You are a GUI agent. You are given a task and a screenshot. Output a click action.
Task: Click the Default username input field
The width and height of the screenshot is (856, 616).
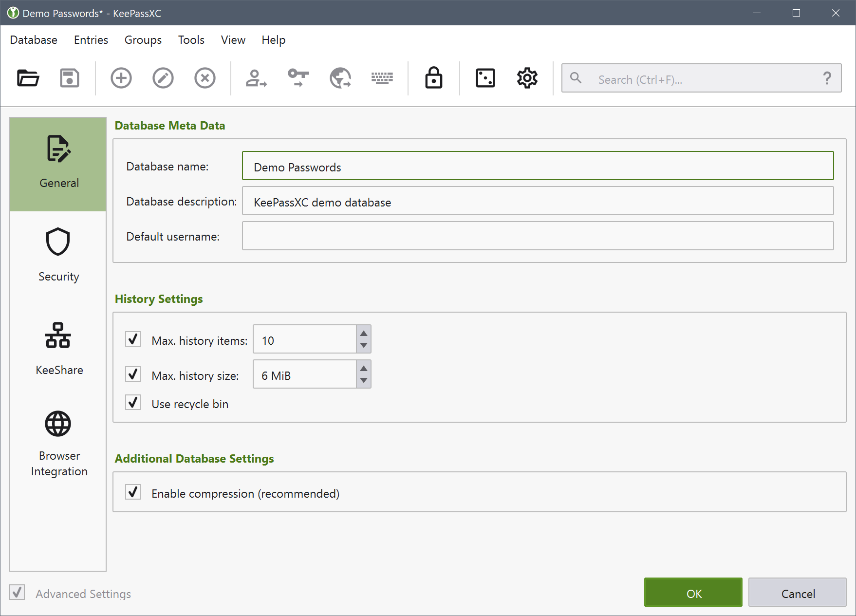(538, 236)
